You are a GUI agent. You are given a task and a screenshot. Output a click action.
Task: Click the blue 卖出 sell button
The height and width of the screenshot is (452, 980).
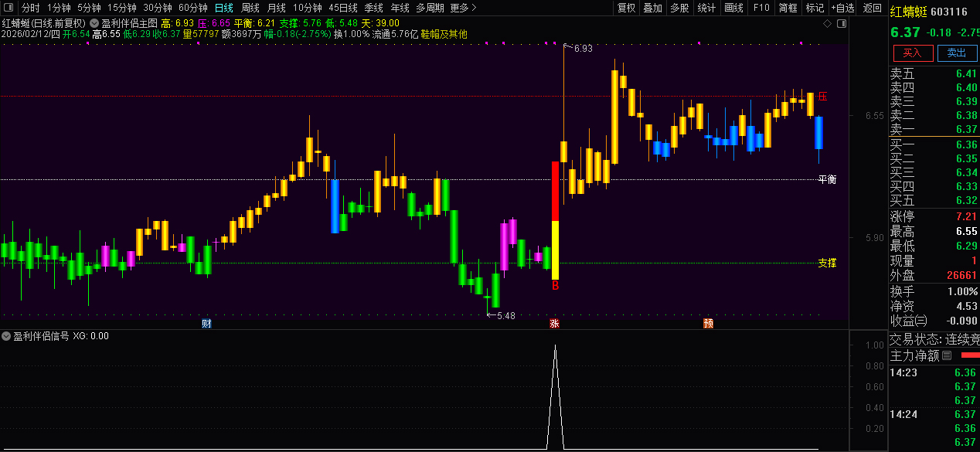(957, 53)
